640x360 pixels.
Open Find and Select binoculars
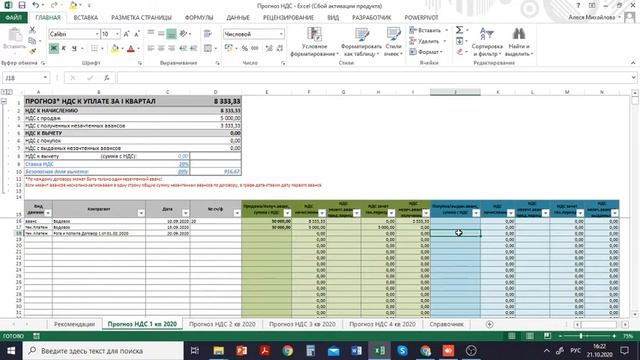519,42
